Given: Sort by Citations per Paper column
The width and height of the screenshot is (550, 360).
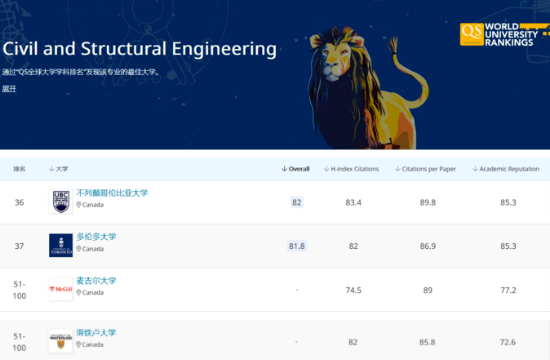Looking at the screenshot, I should 425,169.
